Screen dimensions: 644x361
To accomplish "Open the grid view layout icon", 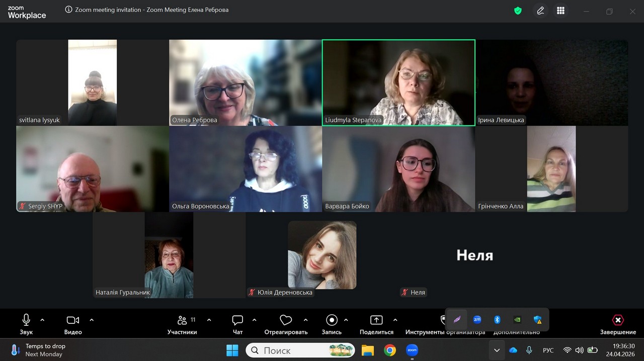I will [560, 11].
